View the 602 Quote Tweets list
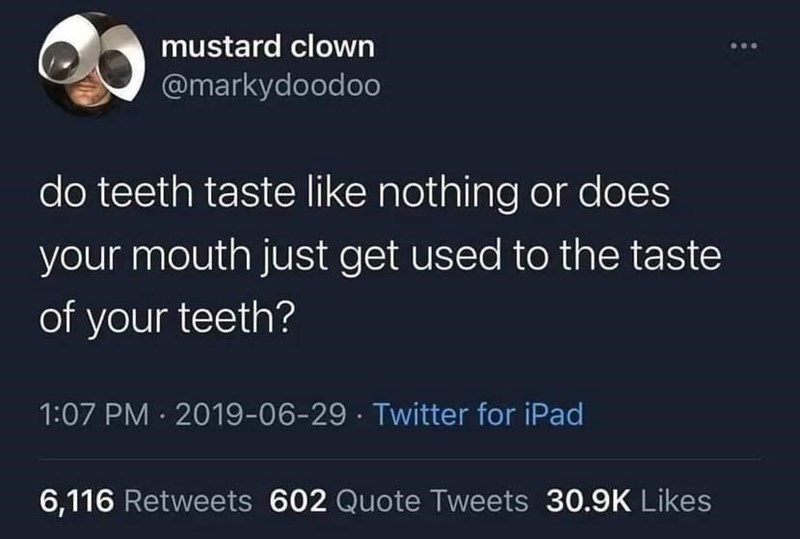 click(399, 501)
